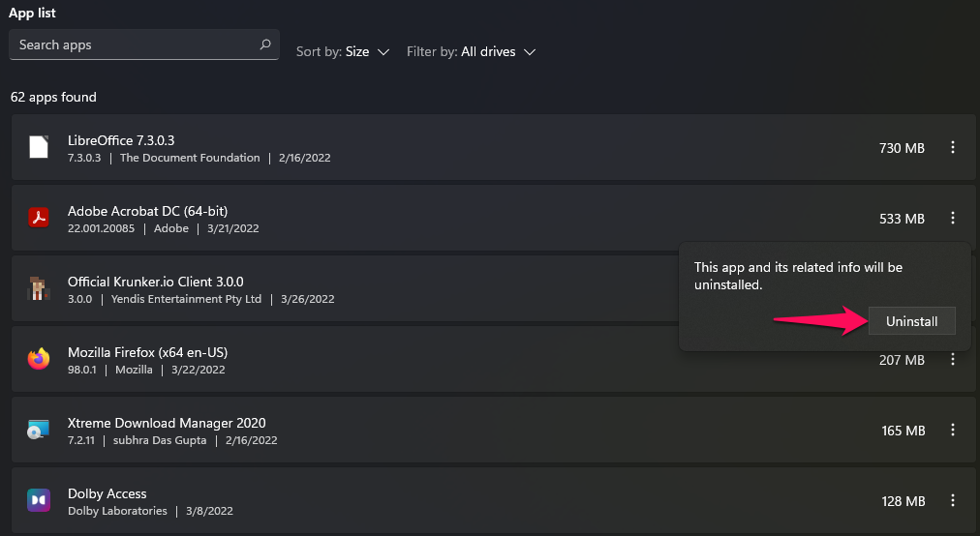This screenshot has width=980, height=536.
Task: Click the LibreOffice document icon
Action: (39, 147)
